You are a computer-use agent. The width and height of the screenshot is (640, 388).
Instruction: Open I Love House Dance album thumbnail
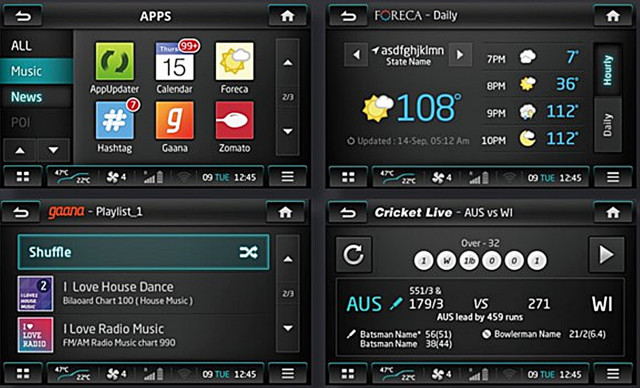[36, 294]
